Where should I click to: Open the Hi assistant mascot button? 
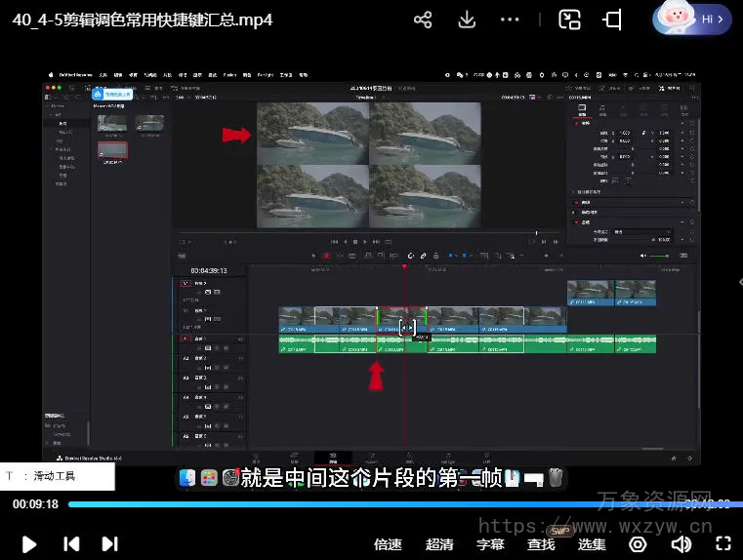coord(693,19)
